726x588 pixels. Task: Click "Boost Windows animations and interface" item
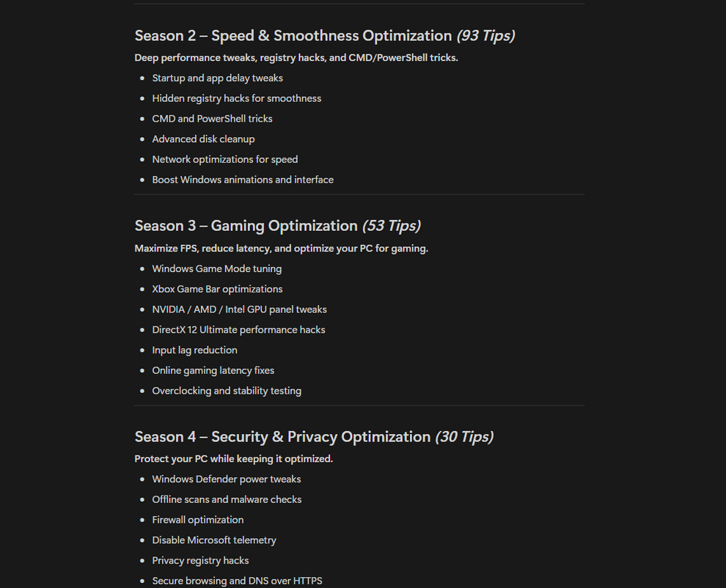coord(243,180)
